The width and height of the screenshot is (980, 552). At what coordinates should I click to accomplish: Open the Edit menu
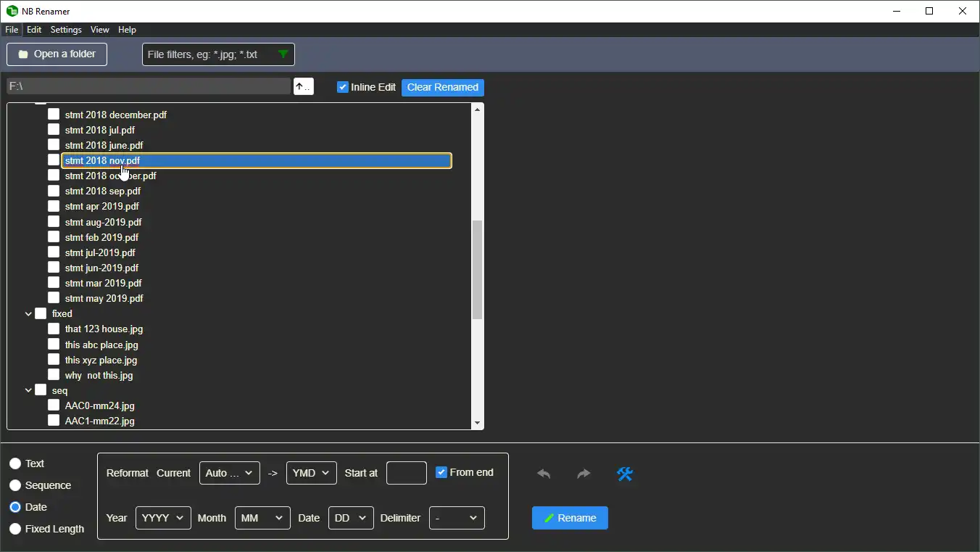coord(34,30)
